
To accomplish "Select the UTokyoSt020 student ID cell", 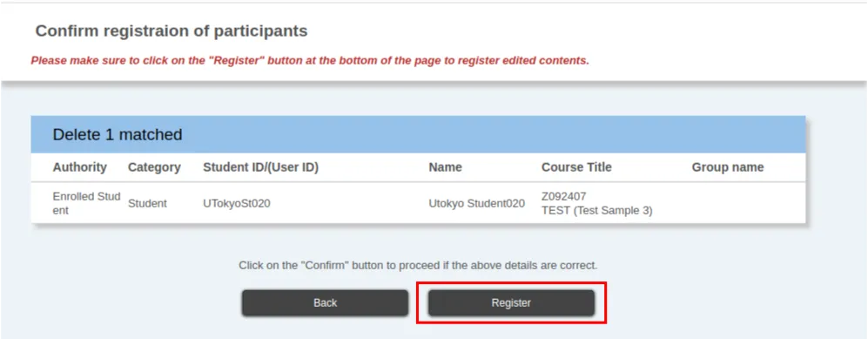I will pyautogui.click(x=237, y=203).
